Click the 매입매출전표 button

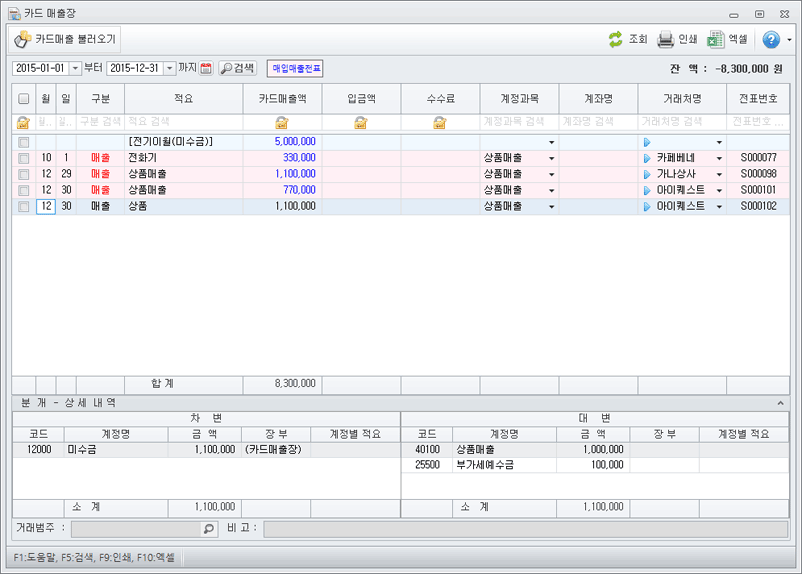pyautogui.click(x=295, y=68)
